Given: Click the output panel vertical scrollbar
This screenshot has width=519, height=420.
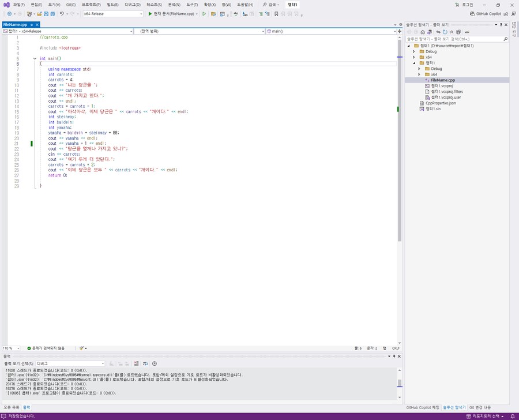Looking at the screenshot, I should 400,384.
